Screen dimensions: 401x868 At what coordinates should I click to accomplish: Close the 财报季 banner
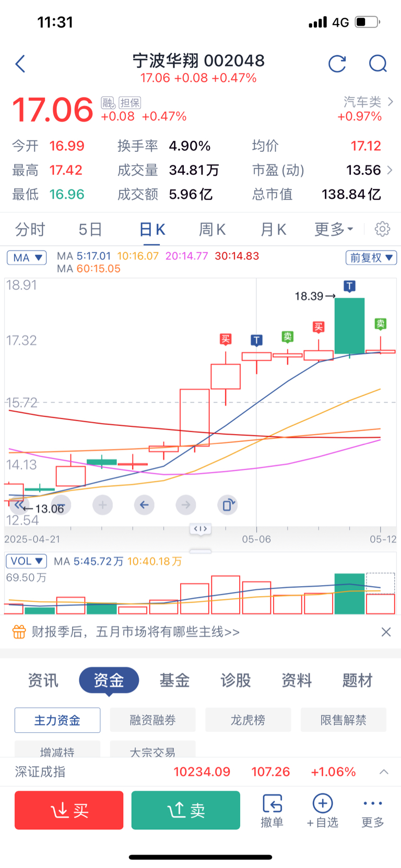(386, 632)
